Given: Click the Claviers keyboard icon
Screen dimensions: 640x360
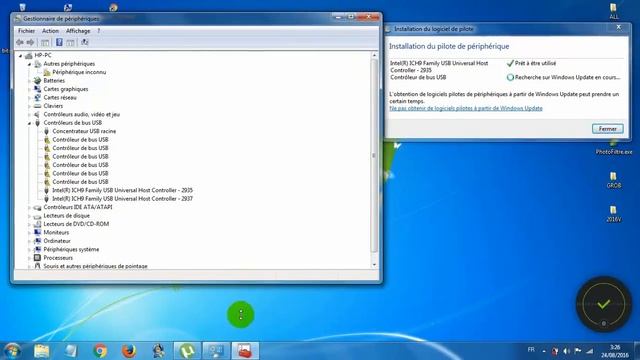Looking at the screenshot, I should click(x=38, y=106).
